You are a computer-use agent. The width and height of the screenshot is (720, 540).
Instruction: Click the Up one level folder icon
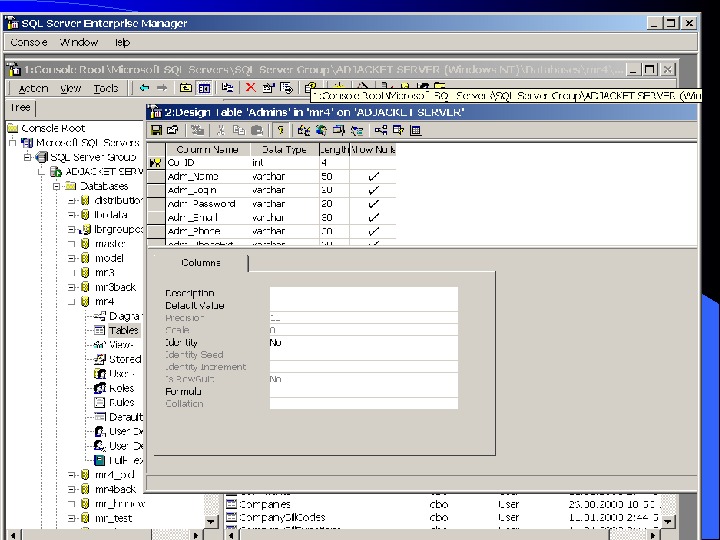tap(186, 87)
